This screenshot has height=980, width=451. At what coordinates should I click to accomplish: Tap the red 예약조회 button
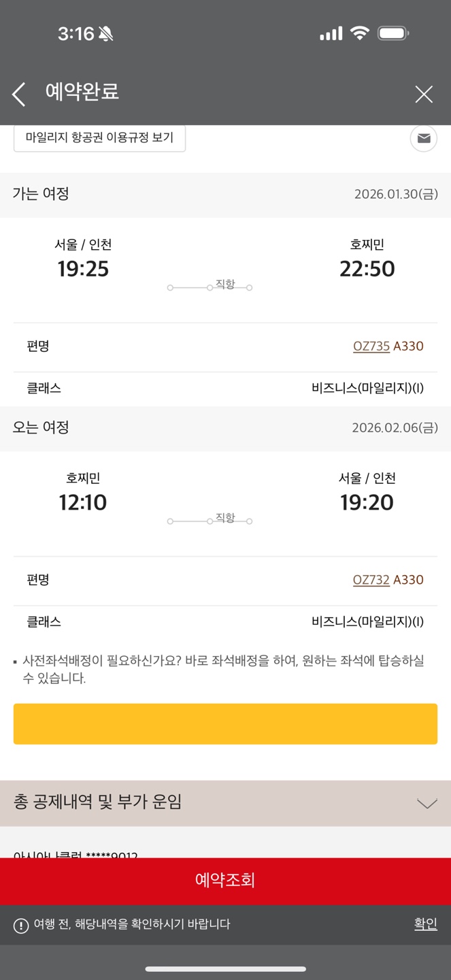click(x=225, y=881)
